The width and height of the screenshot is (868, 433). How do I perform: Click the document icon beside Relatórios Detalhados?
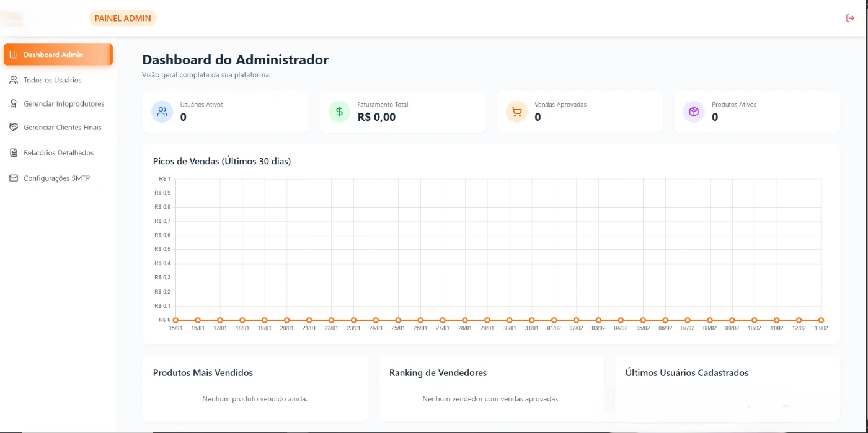(14, 152)
